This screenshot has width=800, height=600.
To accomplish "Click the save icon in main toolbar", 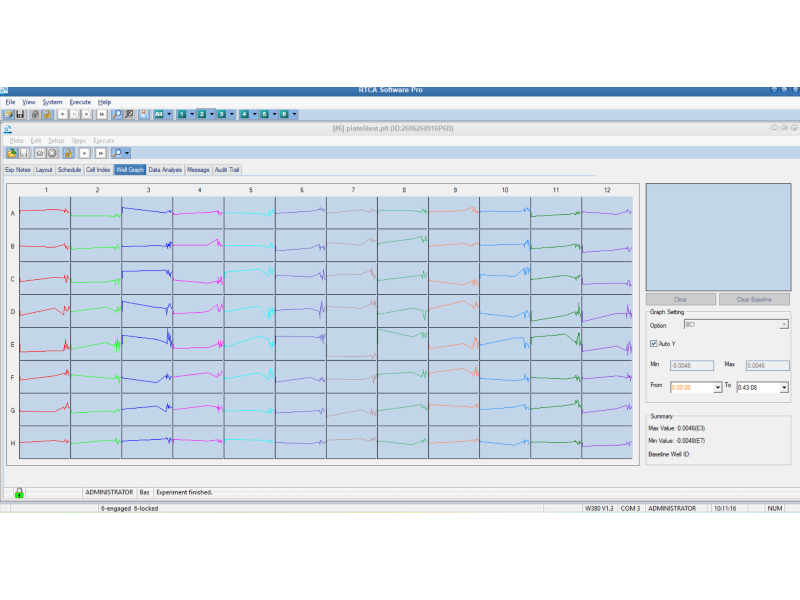I will coord(20,114).
